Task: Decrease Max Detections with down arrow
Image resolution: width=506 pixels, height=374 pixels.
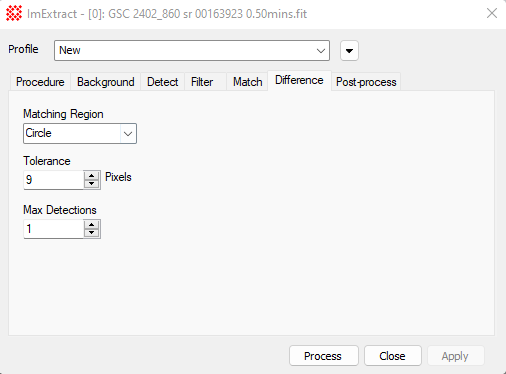Action: click(x=92, y=233)
